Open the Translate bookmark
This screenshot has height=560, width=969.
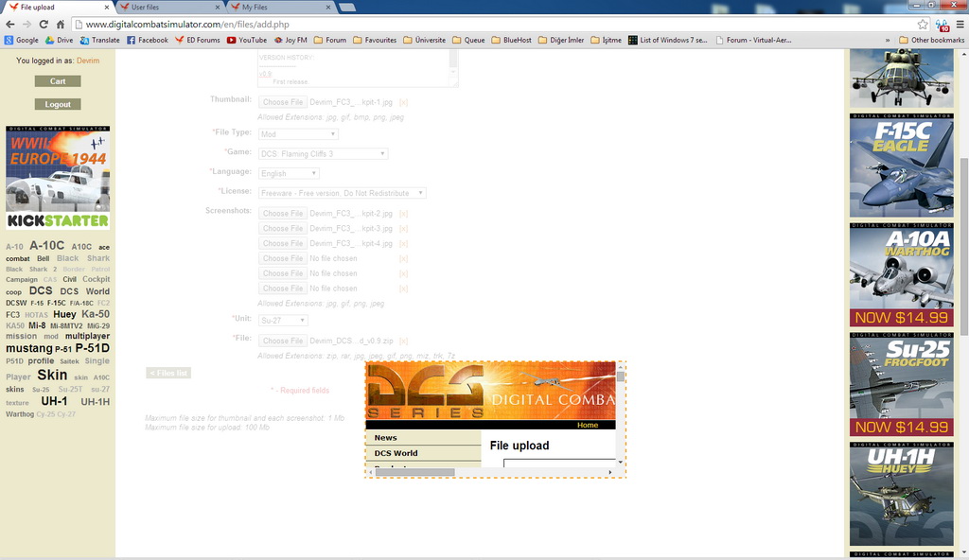click(99, 40)
